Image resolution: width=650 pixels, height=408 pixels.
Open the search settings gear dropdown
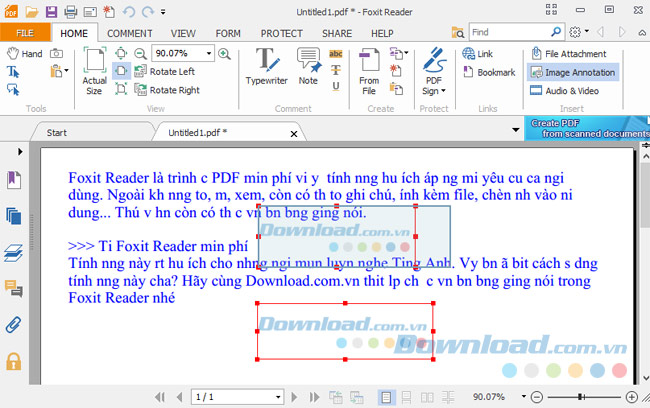click(x=579, y=32)
